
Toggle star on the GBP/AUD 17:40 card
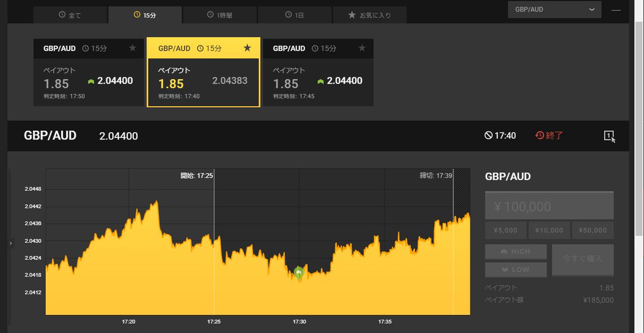(x=247, y=48)
